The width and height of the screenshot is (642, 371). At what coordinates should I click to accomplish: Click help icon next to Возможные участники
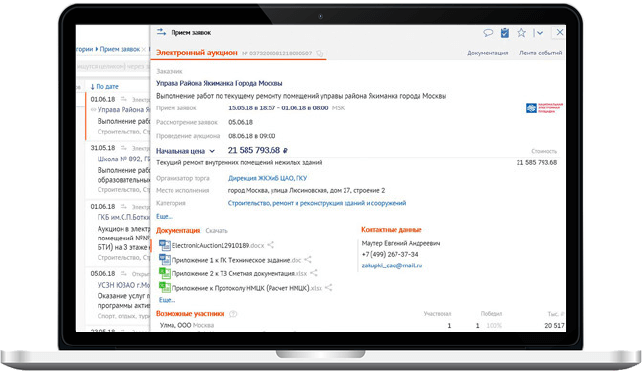coord(233,314)
